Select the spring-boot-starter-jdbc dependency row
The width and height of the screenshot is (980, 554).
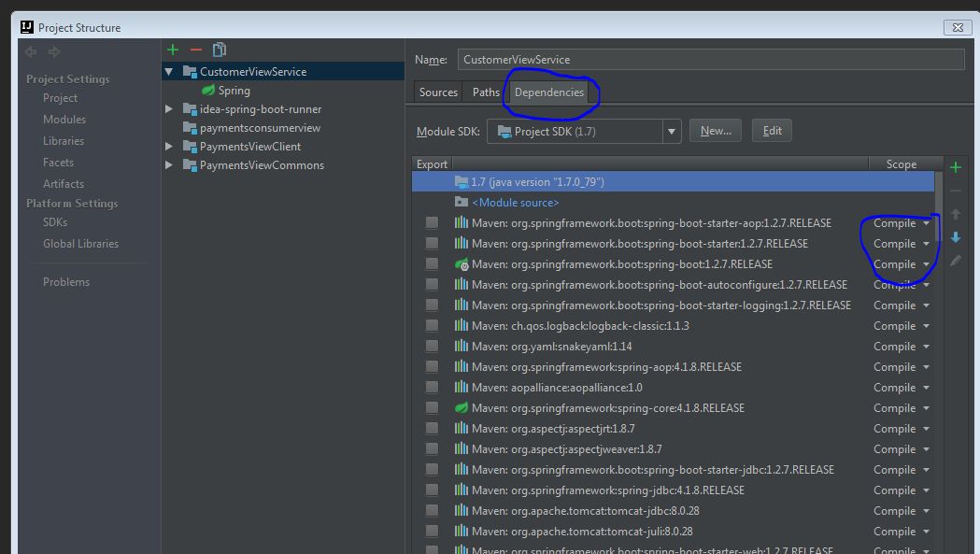coord(674,470)
